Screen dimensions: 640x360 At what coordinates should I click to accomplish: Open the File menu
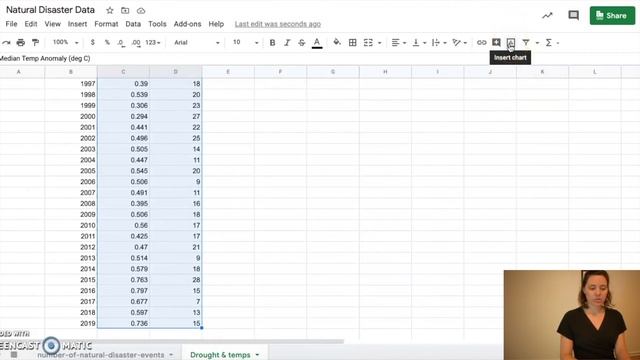11,24
